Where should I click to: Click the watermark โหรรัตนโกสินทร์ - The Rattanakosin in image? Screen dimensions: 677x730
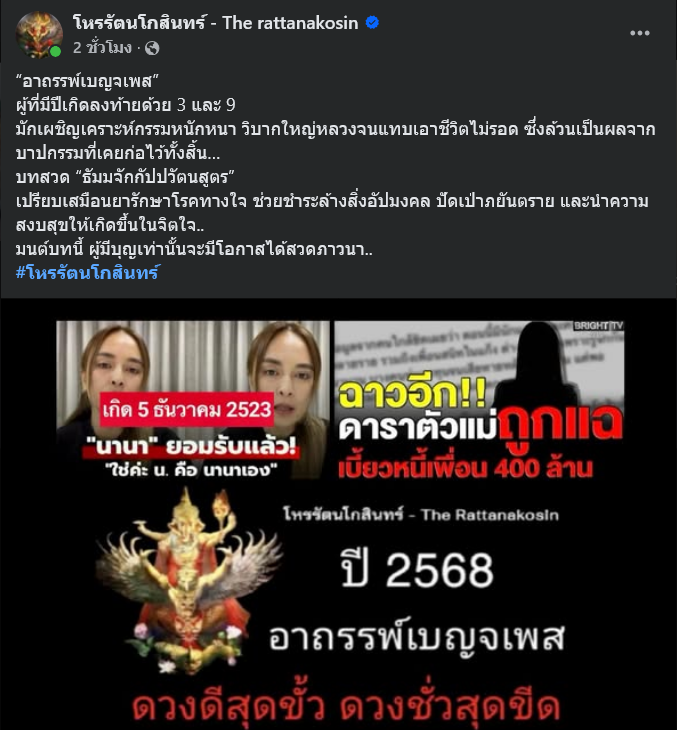tap(421, 514)
